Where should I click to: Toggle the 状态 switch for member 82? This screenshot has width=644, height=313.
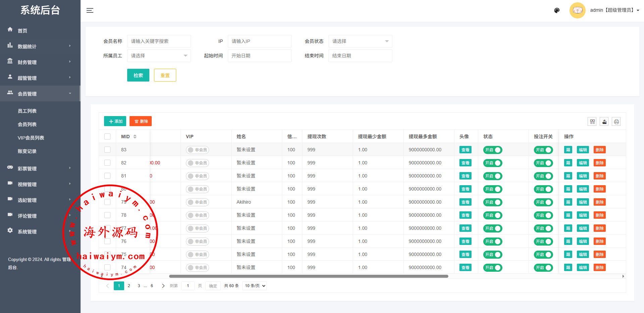(492, 163)
